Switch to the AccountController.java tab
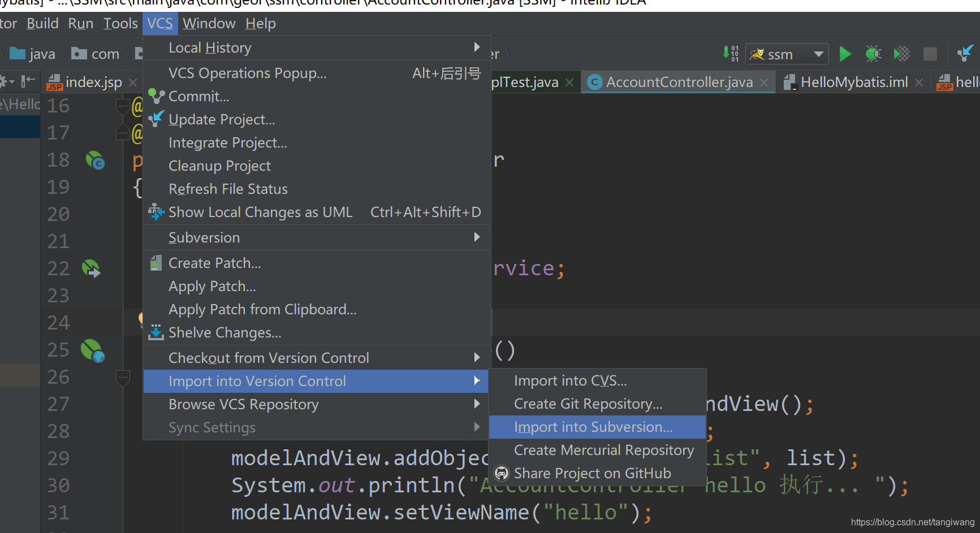 pyautogui.click(x=679, y=83)
